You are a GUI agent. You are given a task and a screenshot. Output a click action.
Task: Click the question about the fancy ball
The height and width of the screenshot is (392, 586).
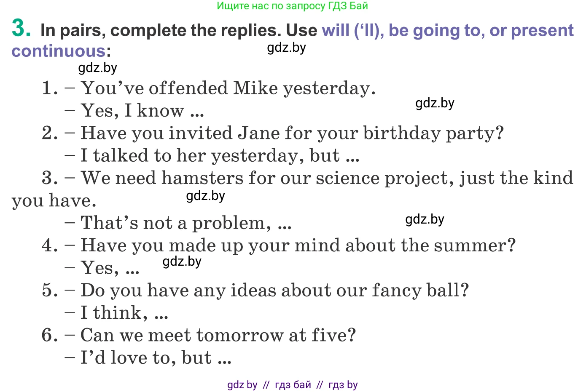pos(274,291)
